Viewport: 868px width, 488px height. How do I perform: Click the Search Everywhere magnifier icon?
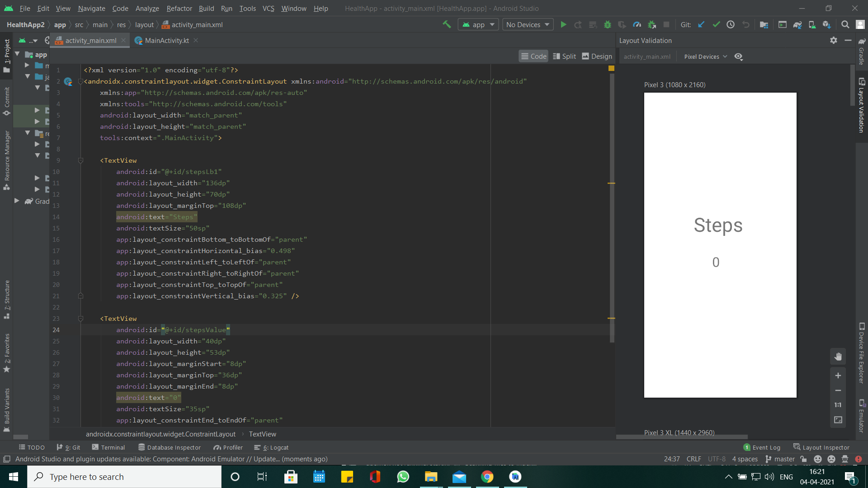pos(845,24)
